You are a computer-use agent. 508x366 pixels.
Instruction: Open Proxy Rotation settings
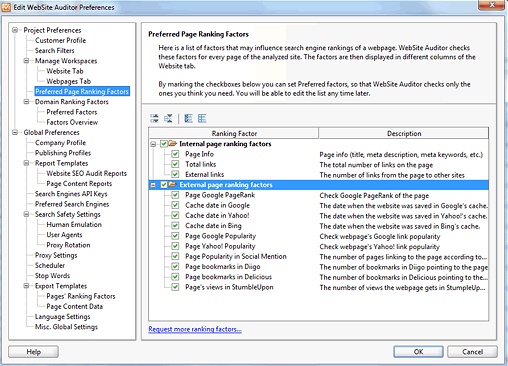coord(68,245)
